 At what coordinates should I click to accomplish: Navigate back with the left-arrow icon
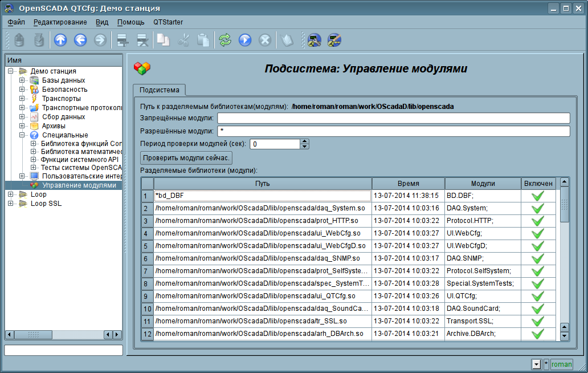(80, 40)
